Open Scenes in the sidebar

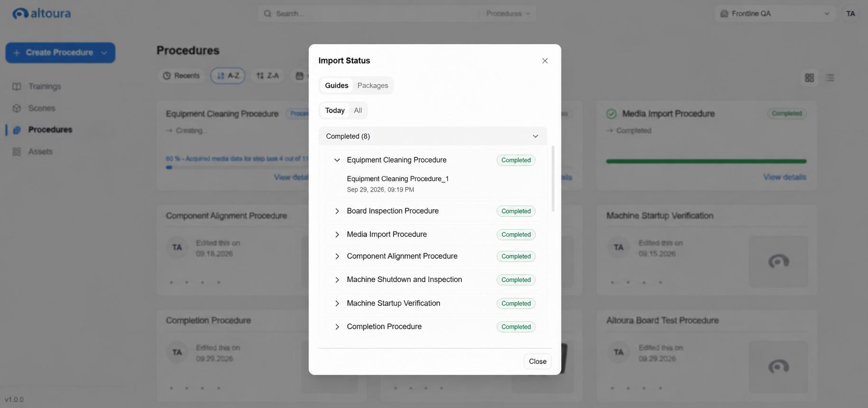click(41, 108)
